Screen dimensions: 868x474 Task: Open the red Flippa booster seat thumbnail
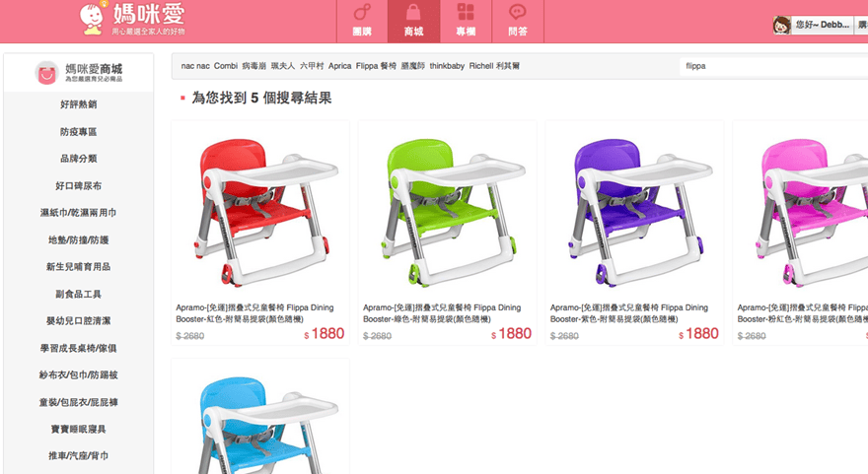point(260,212)
